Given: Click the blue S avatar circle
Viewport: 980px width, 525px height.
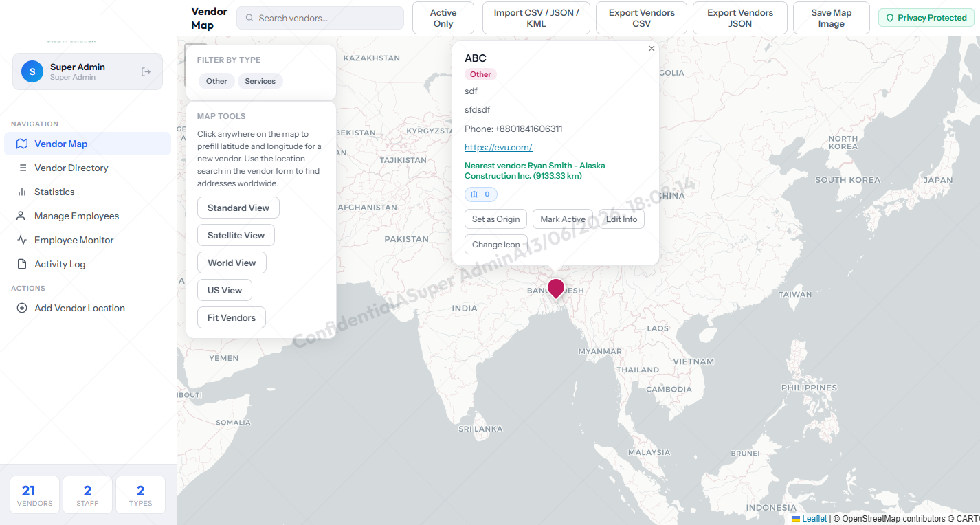Looking at the screenshot, I should tap(32, 71).
